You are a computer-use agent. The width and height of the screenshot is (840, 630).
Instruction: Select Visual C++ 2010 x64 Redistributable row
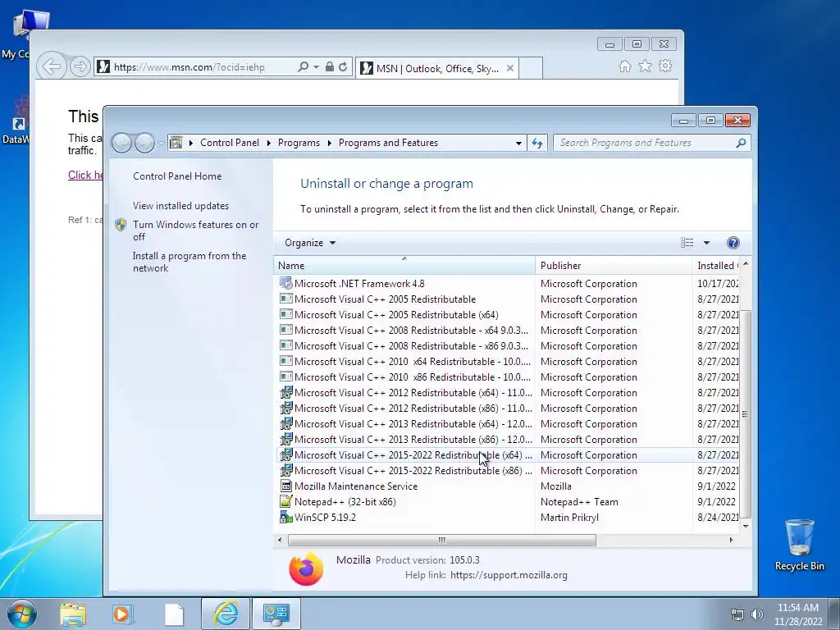point(509,362)
